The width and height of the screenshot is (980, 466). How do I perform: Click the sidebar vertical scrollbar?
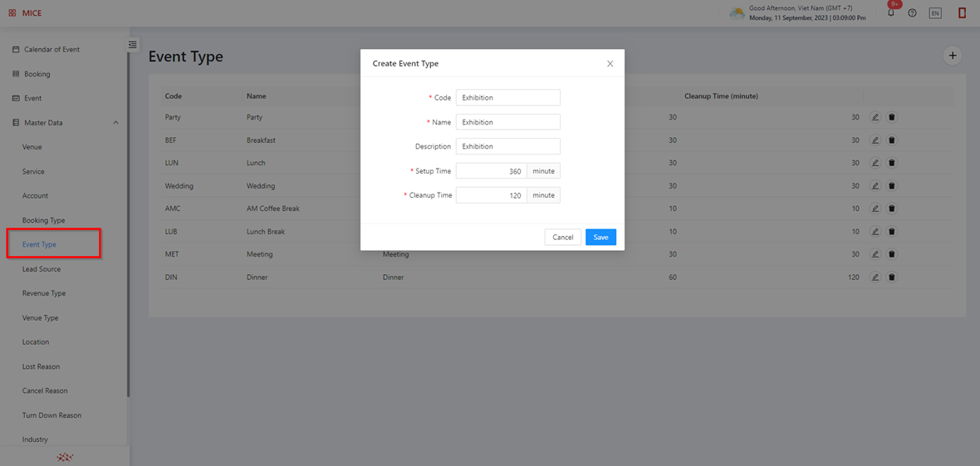128,224
